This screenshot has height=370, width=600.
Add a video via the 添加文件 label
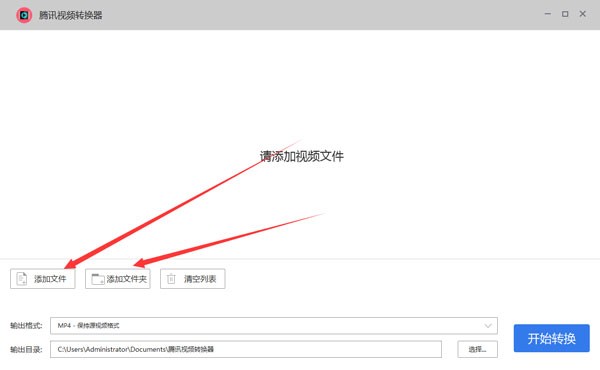click(x=50, y=279)
